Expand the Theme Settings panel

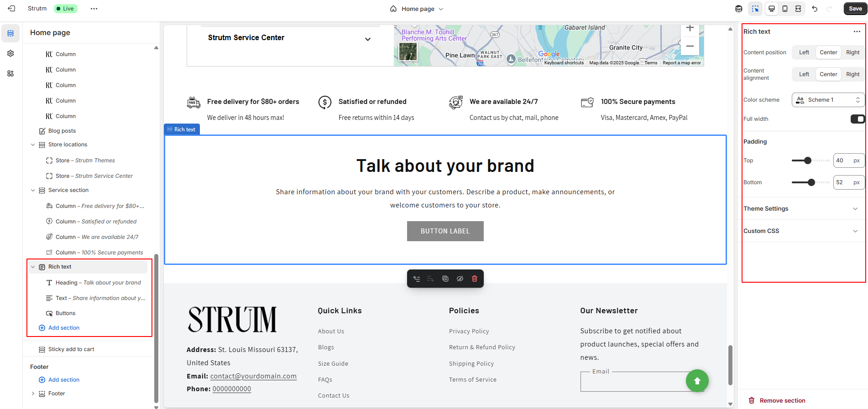pos(801,209)
